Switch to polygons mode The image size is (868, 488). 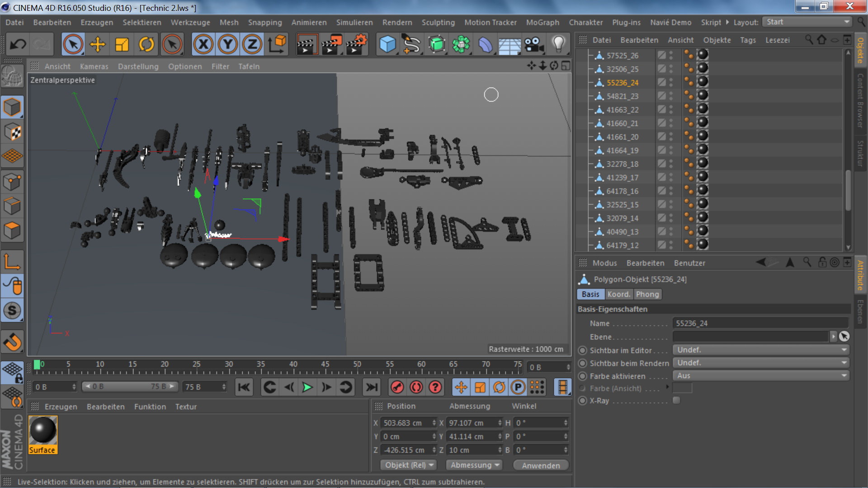12,231
